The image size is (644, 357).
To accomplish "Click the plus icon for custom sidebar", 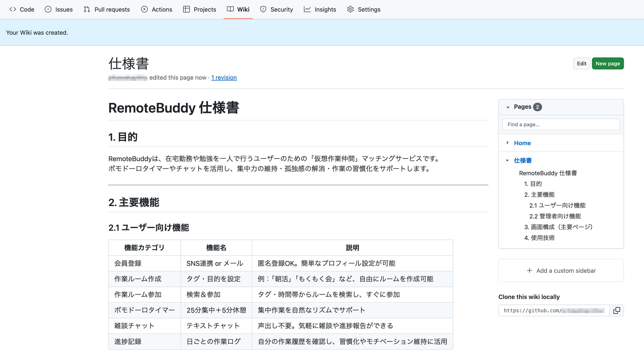I will pyautogui.click(x=529, y=270).
